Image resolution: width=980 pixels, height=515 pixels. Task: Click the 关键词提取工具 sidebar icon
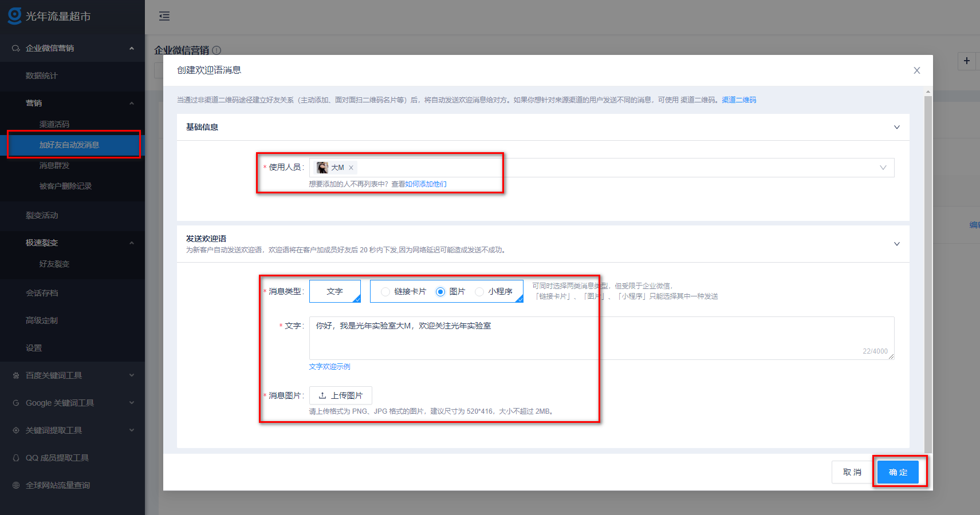pos(16,430)
